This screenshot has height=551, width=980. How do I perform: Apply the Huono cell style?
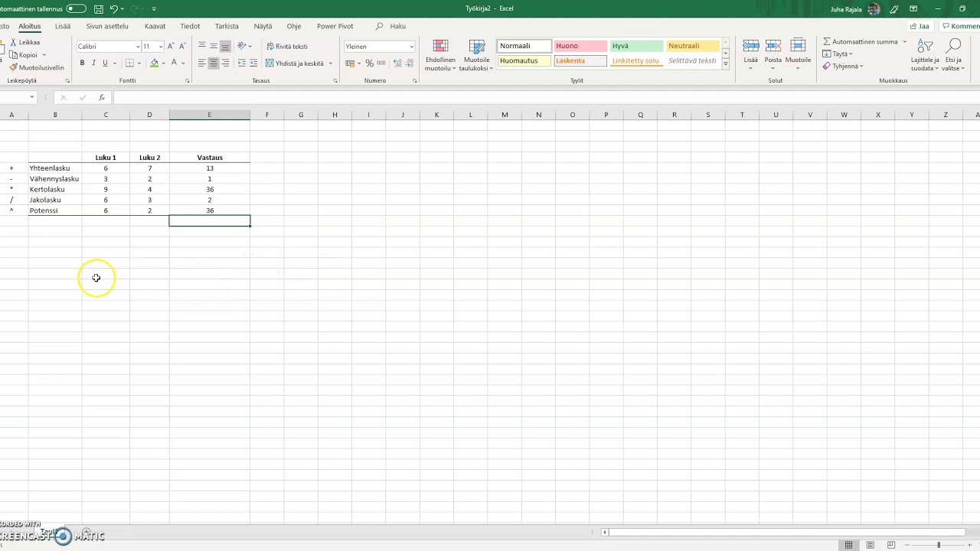point(580,46)
